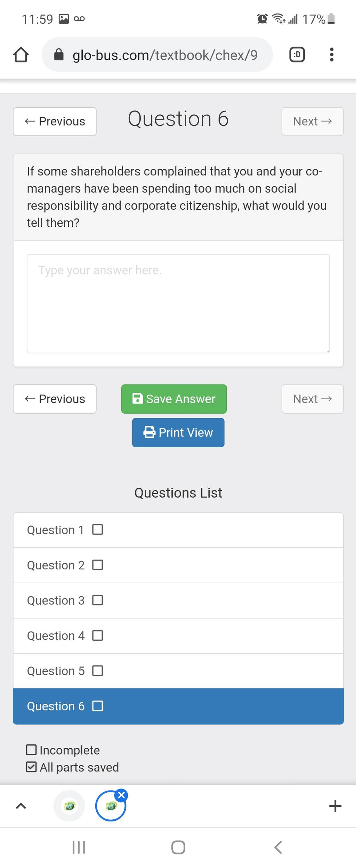Image resolution: width=356 pixels, height=868 pixels.
Task: Tap the lock icon in address bar
Action: coord(59,55)
